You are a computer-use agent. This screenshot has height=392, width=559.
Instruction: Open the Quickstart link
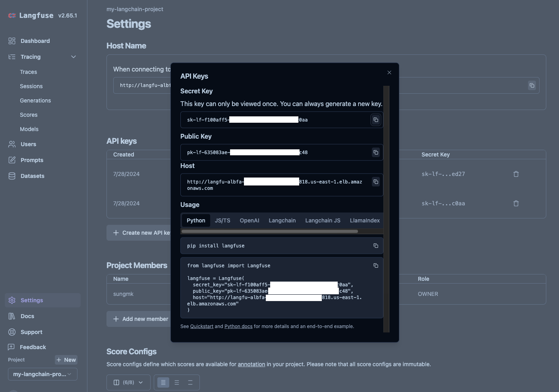[202, 326]
